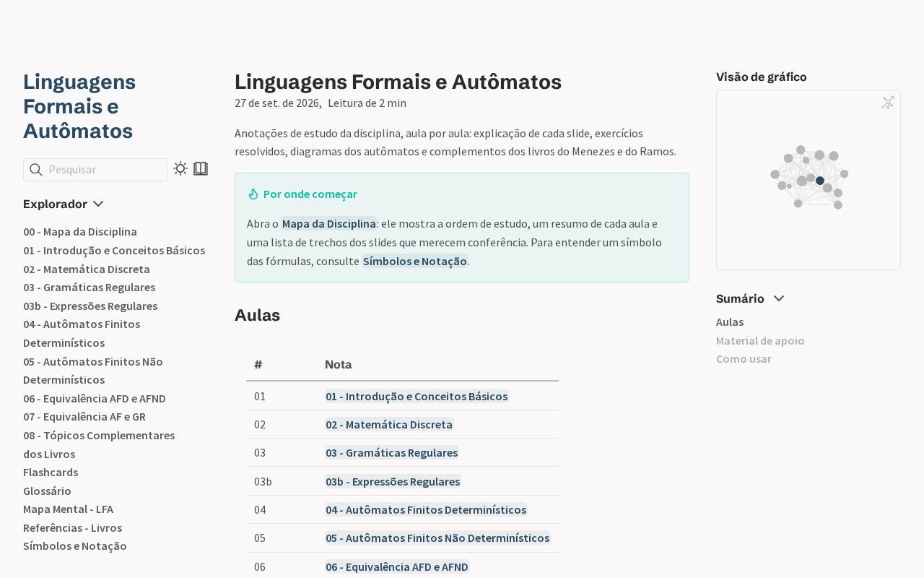924x578 pixels.
Task: Open the site title Linguagens Formais e Autômatos
Action: (x=79, y=106)
